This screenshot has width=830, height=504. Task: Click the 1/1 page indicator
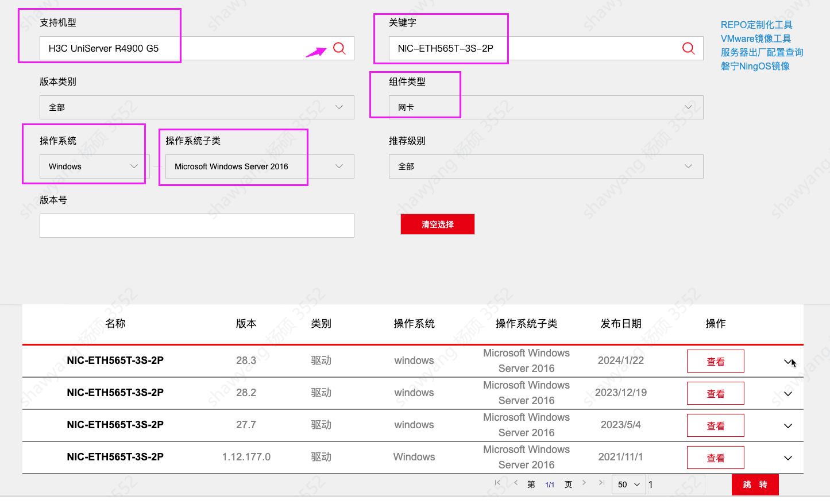coord(550,484)
